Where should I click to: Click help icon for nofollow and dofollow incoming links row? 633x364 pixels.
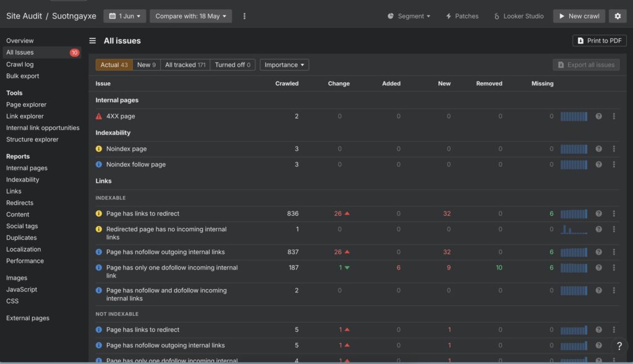tap(598, 290)
